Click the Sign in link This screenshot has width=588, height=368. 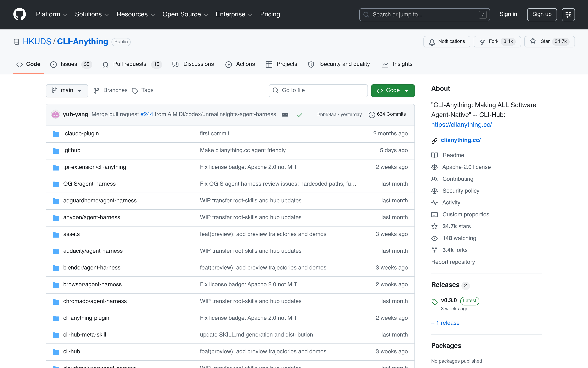tap(508, 14)
